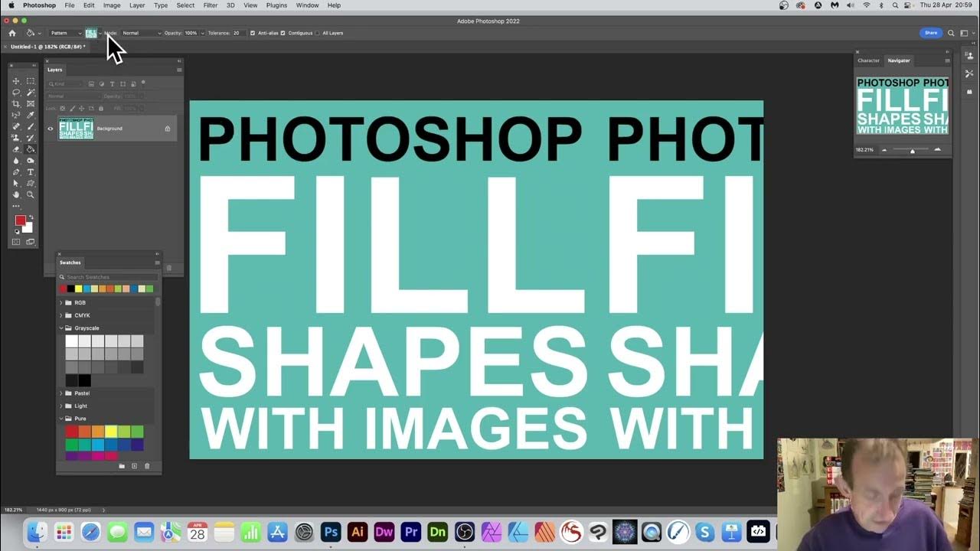This screenshot has width=980, height=551.
Task: Collapse the Pure swatch group
Action: pyautogui.click(x=61, y=419)
